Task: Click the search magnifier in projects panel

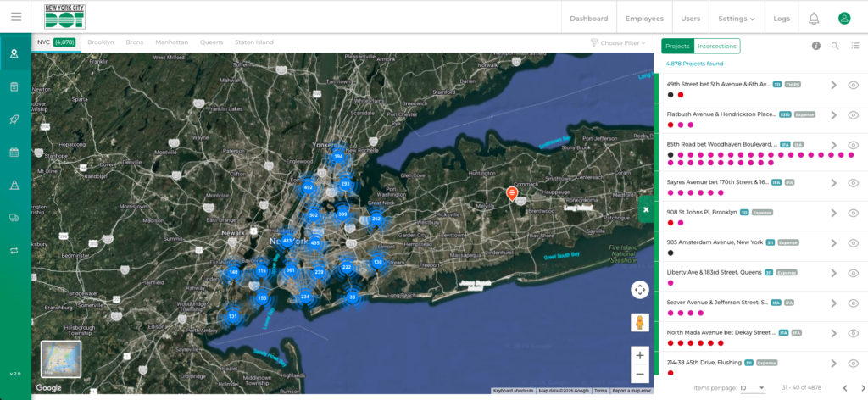Action: tap(835, 46)
